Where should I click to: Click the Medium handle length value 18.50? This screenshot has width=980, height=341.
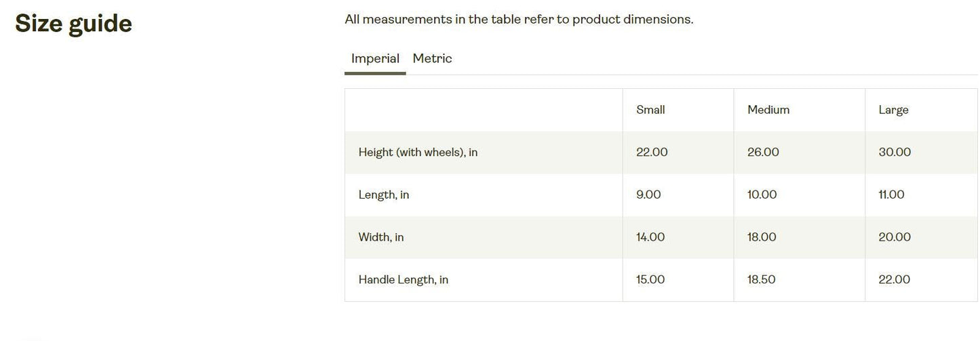761,280
